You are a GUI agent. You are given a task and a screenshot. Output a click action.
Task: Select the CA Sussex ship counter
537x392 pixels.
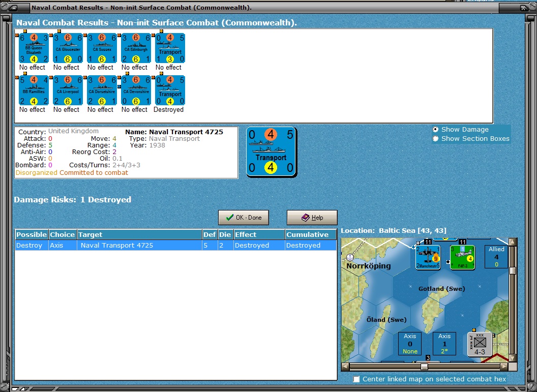pyautogui.click(x=102, y=48)
